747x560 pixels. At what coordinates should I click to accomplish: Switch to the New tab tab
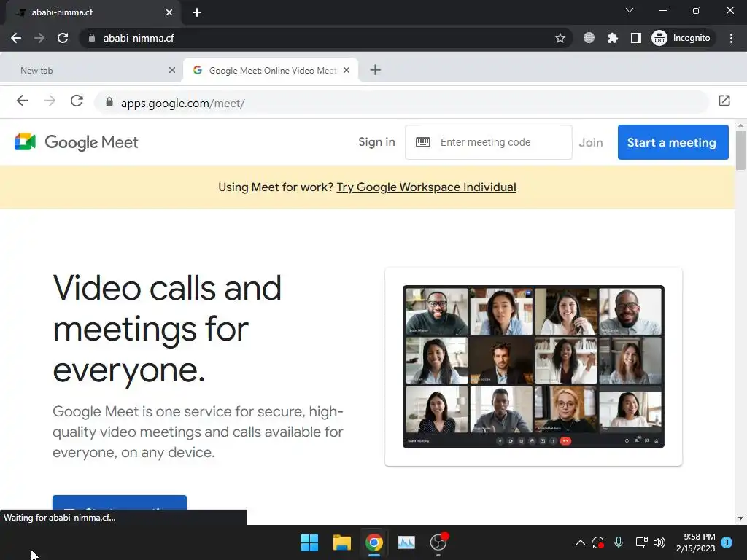(90, 71)
